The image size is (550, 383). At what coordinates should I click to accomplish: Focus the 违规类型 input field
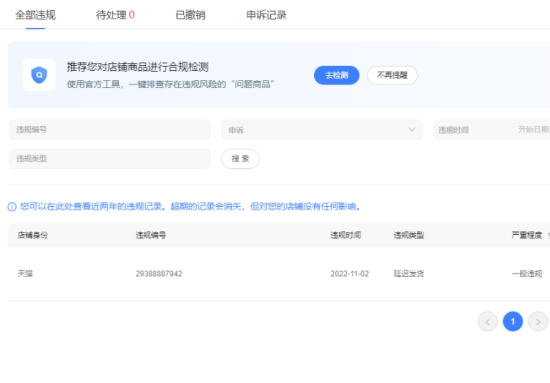point(110,159)
